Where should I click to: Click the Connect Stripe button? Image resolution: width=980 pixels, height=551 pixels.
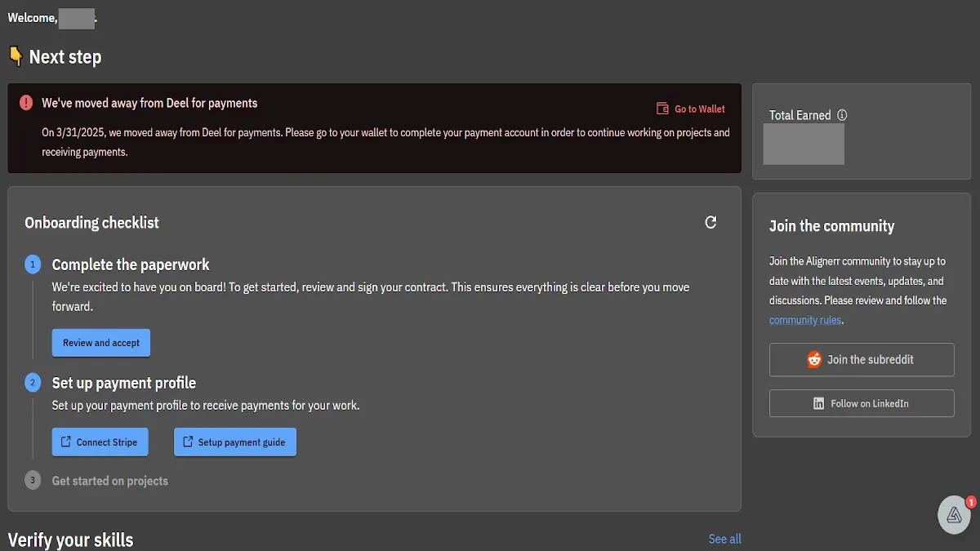[100, 442]
